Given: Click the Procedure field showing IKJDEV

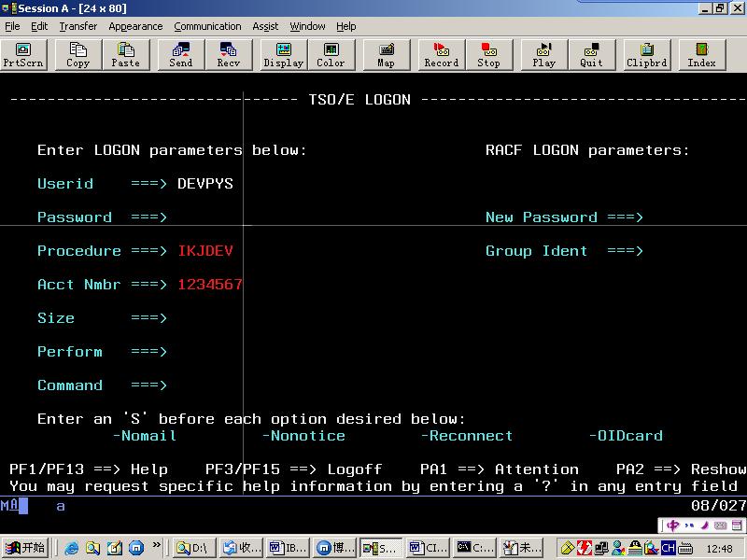Looking at the screenshot, I should click(x=205, y=251).
